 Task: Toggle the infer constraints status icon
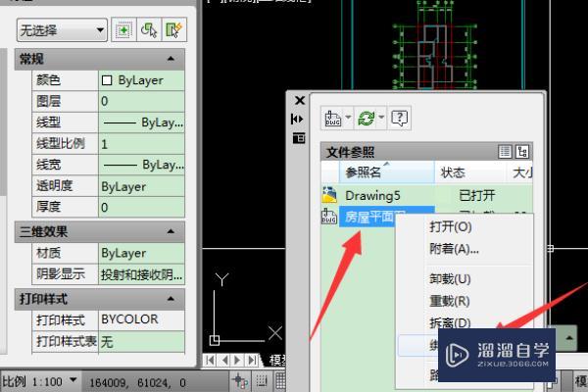tap(240, 381)
